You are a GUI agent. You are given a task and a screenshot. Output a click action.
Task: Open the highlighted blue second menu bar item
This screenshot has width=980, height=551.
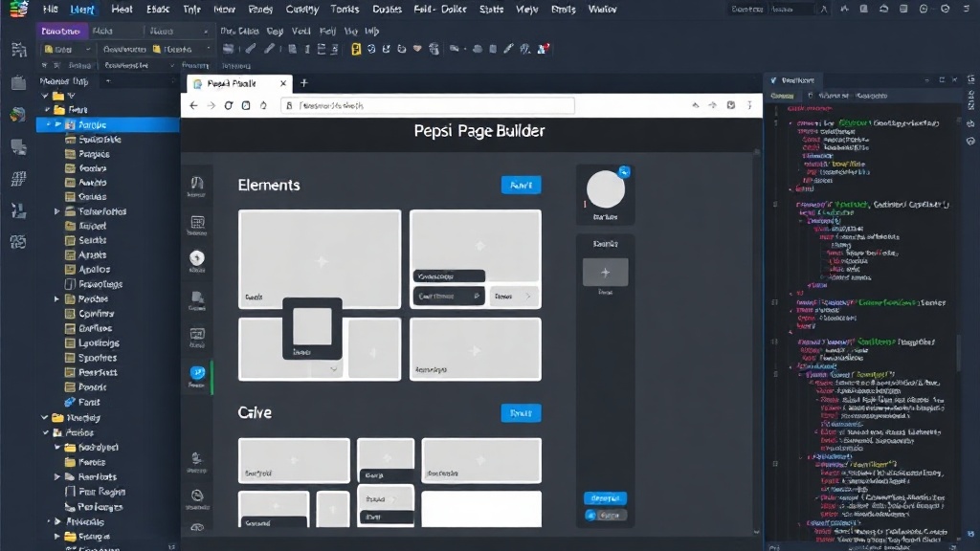coord(82,10)
